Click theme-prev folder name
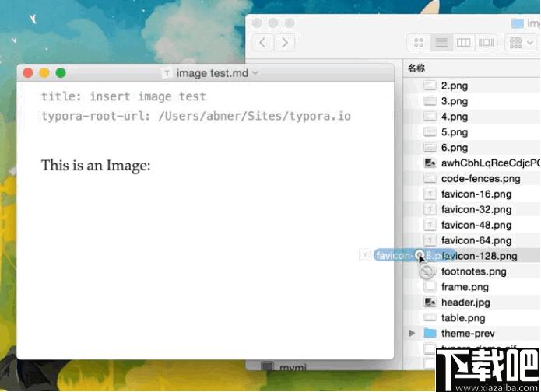The width and height of the screenshot is (541, 392). point(468,334)
